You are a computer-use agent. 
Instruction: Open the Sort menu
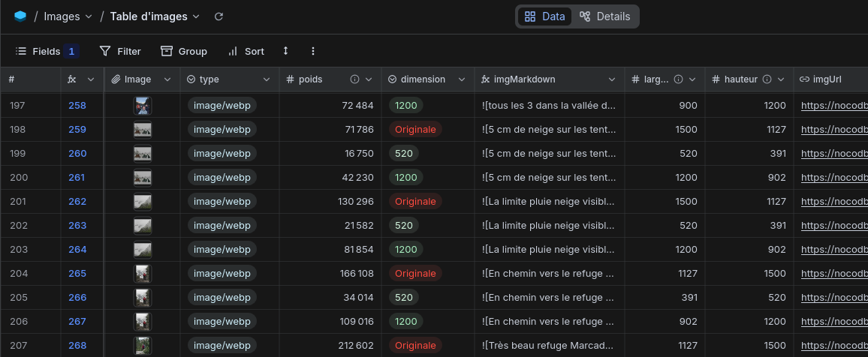pyautogui.click(x=246, y=52)
